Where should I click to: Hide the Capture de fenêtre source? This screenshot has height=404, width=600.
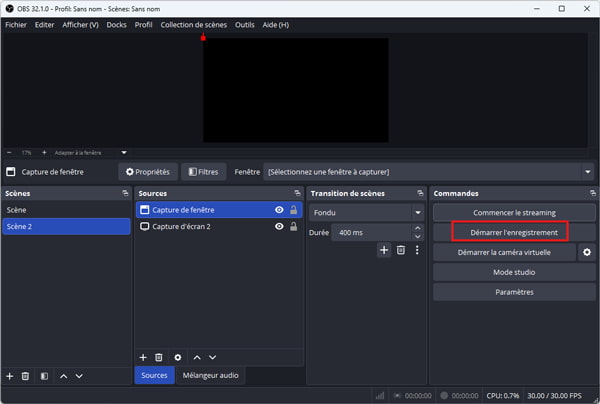pos(279,210)
